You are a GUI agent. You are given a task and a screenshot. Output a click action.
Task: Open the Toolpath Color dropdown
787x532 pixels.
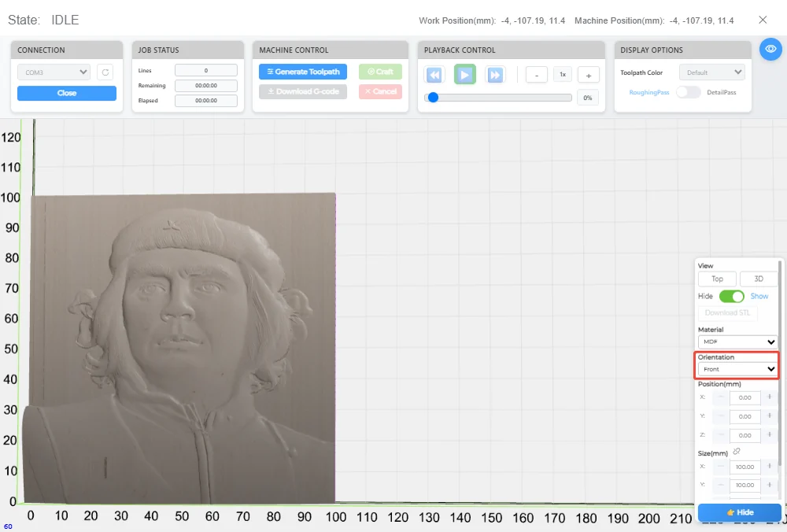(x=711, y=72)
